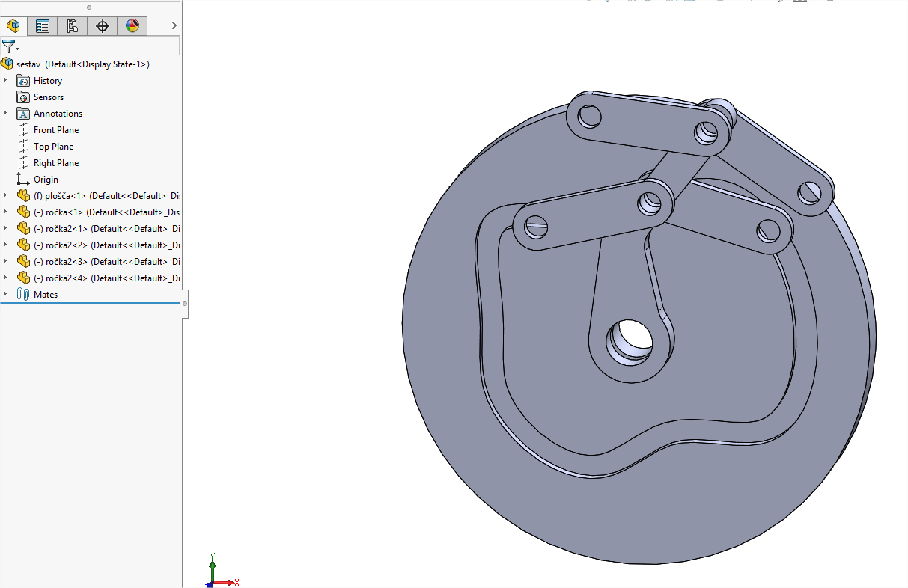
Task: Select the sestav top-level assembly
Action: pyautogui.click(x=82, y=64)
